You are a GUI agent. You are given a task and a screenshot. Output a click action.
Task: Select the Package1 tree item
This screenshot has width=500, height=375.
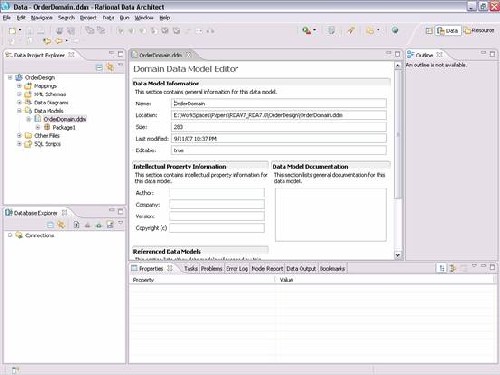pyautogui.click(x=64, y=127)
